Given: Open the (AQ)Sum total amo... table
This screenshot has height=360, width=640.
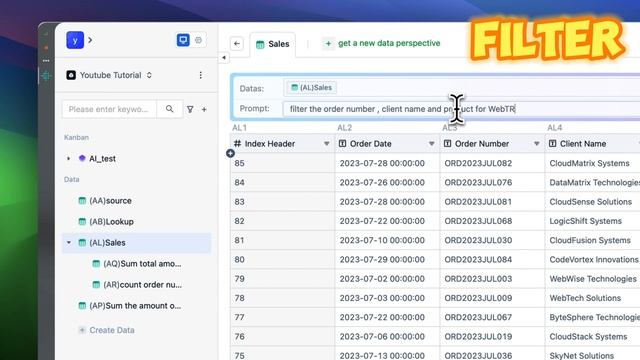Looking at the screenshot, I should [142, 264].
